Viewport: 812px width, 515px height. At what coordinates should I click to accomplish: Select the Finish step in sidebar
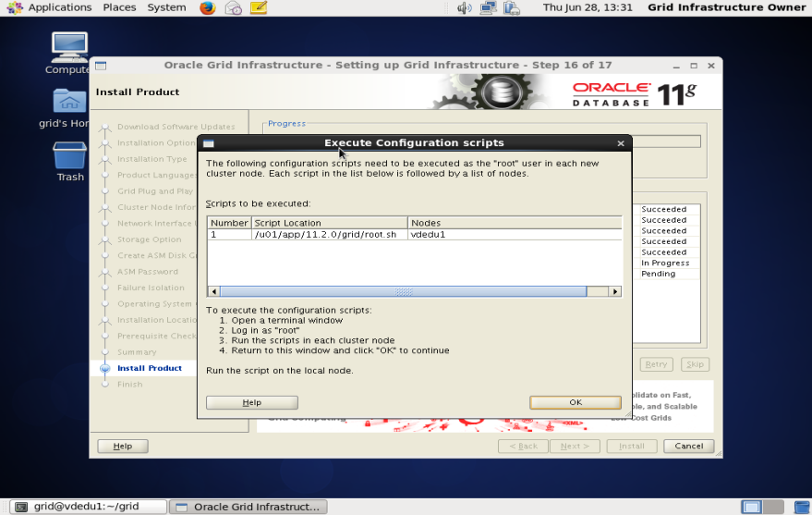coord(129,384)
